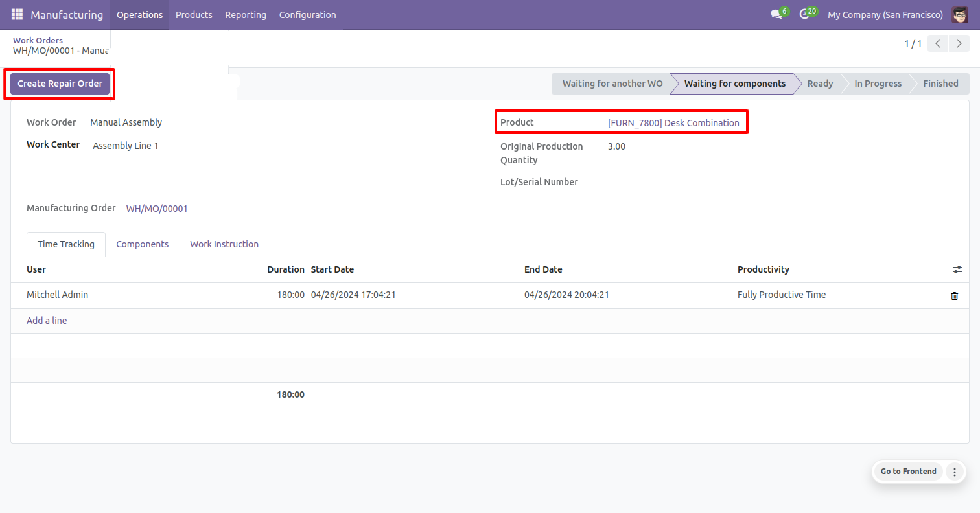
Task: Open the WH/MO/00001 manufacturing order link
Action: 157,209
